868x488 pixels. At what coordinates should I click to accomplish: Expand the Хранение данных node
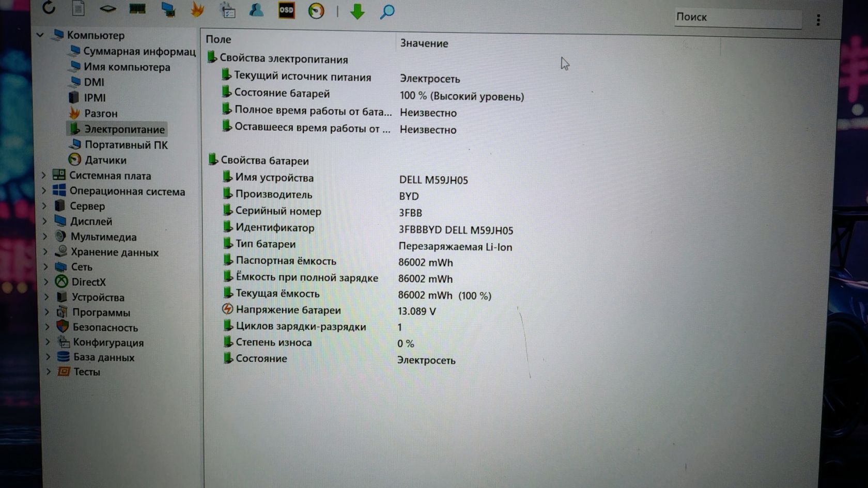[x=45, y=252]
